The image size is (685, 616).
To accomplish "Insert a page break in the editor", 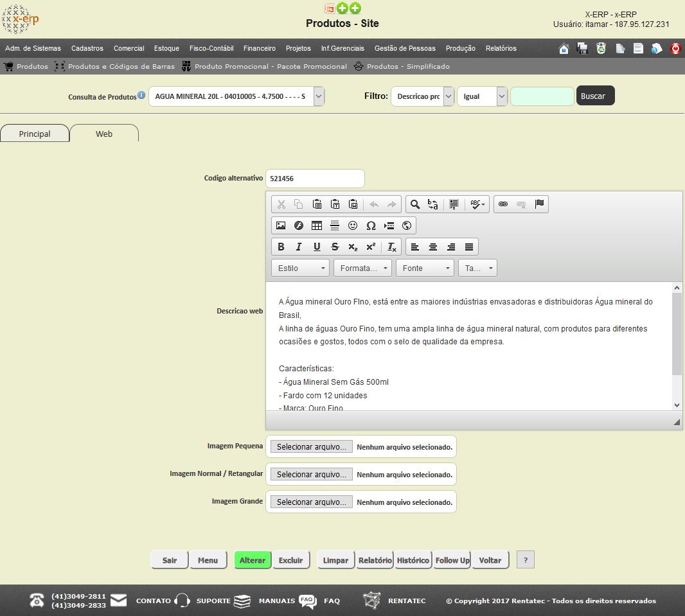I will coord(389,225).
